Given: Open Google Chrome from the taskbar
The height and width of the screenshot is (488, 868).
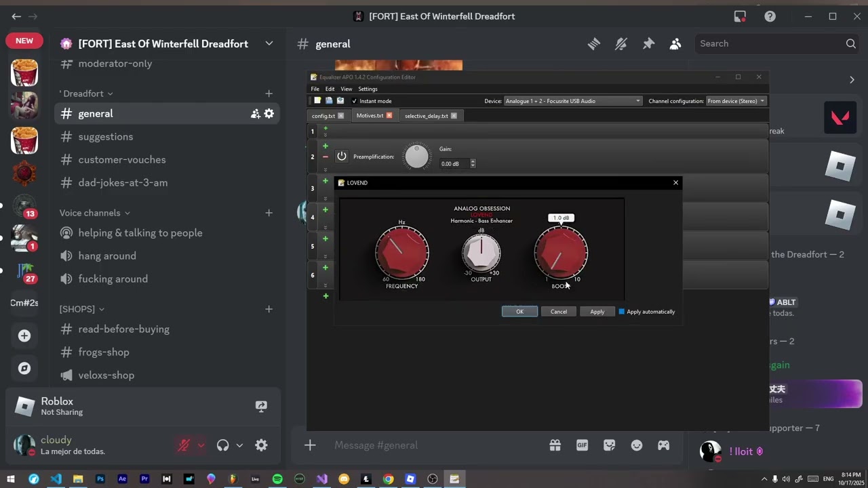Looking at the screenshot, I should coord(388,479).
